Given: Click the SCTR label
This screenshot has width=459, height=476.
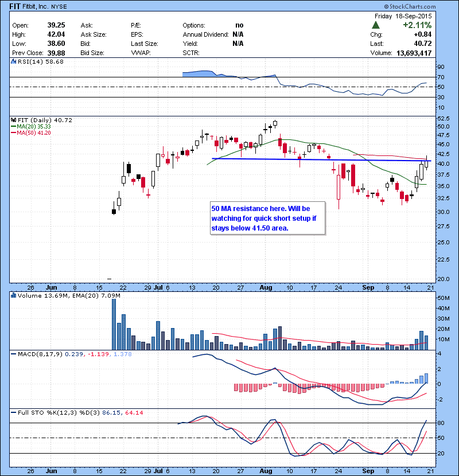Looking at the screenshot, I should [x=191, y=53].
